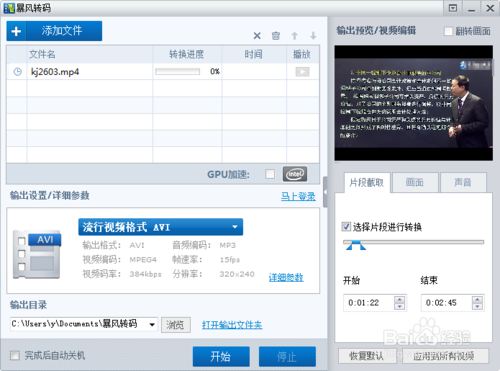The image size is (500, 371).
Task: Click the 384kbps video bitrate value
Action: click(145, 274)
